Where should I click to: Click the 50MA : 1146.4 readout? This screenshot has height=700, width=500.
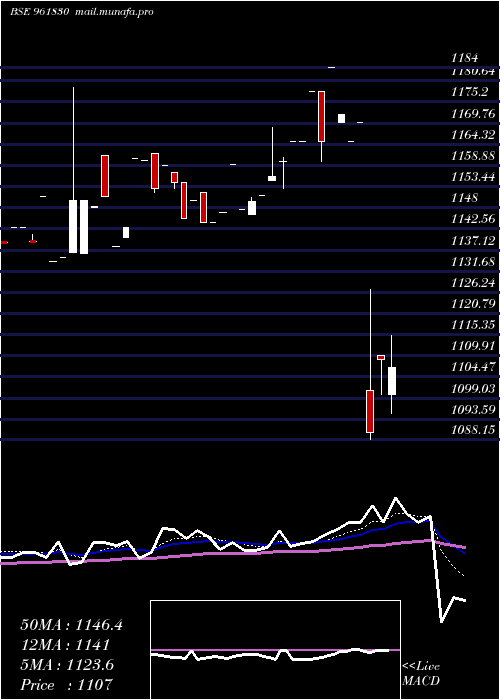[71, 625]
